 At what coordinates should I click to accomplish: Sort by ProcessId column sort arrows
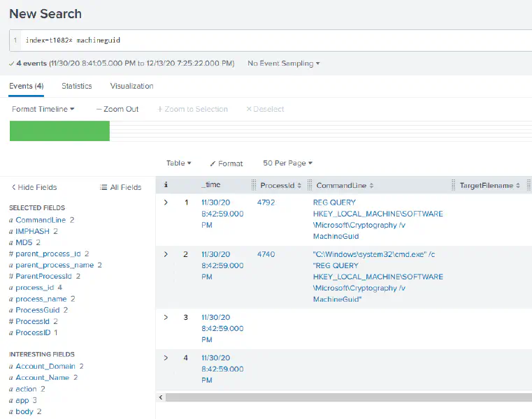tap(300, 186)
